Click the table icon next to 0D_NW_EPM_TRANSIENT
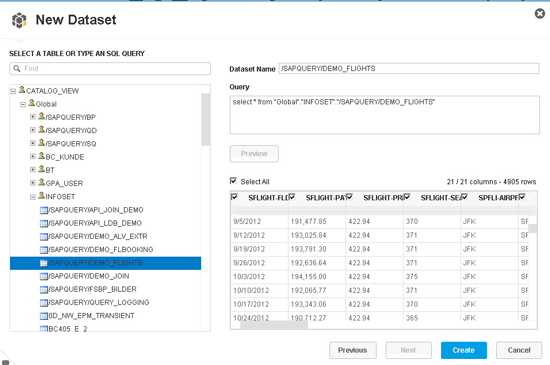The image size is (550, 365). point(44,316)
